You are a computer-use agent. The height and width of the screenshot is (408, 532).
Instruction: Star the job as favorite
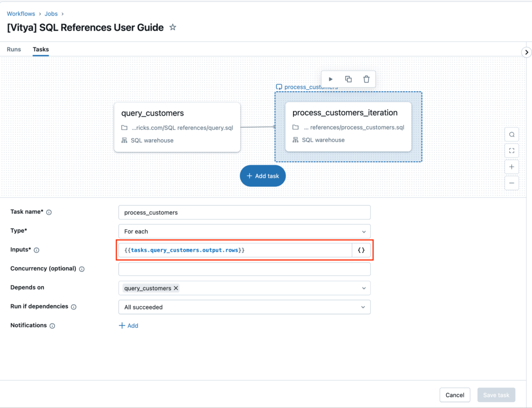(173, 27)
